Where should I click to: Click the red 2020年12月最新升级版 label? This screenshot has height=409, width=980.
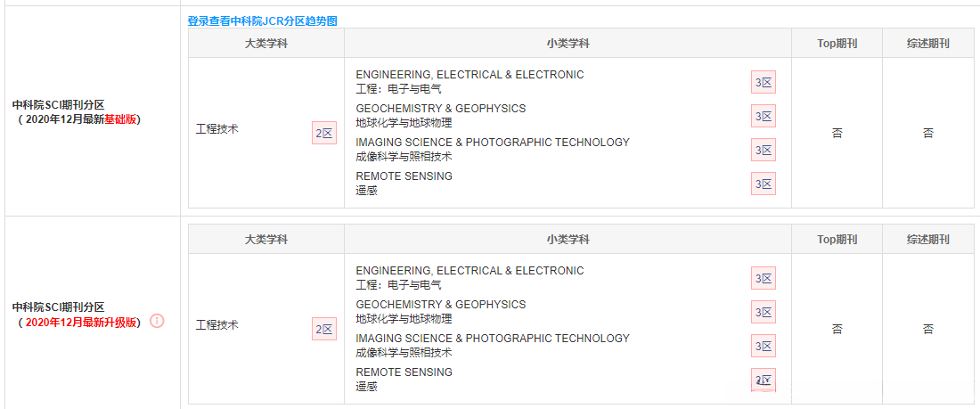pyautogui.click(x=81, y=323)
